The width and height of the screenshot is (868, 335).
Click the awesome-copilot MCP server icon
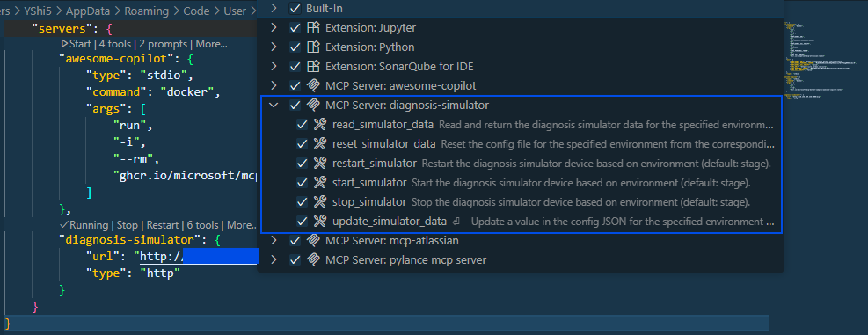pos(313,86)
